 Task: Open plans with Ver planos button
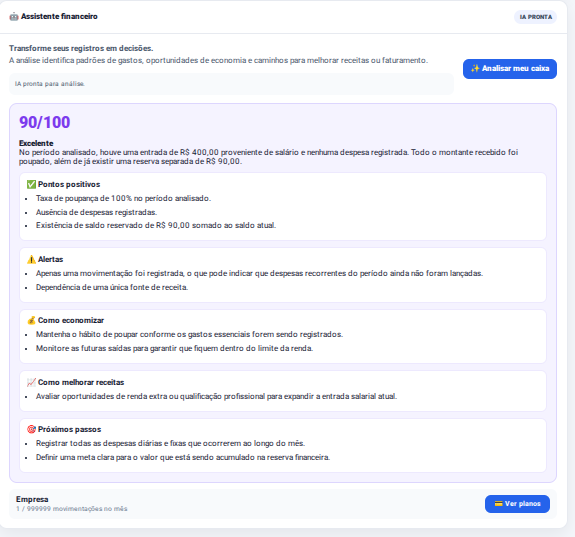[517, 504]
